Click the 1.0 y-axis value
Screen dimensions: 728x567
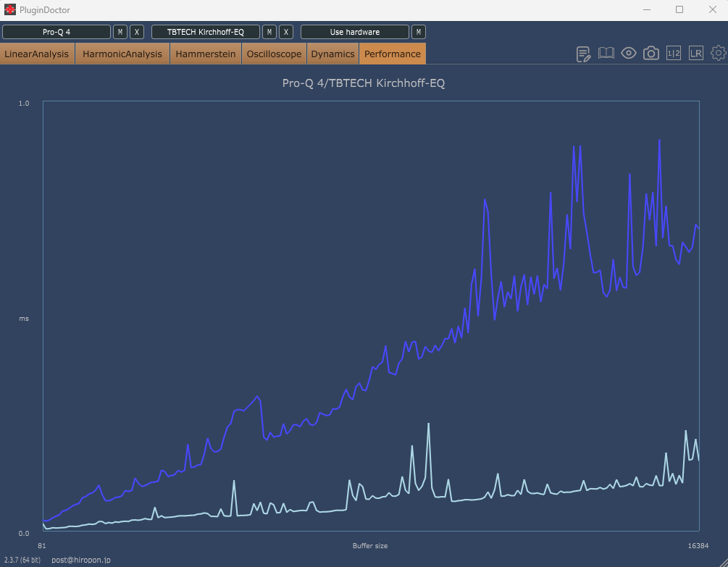24,103
